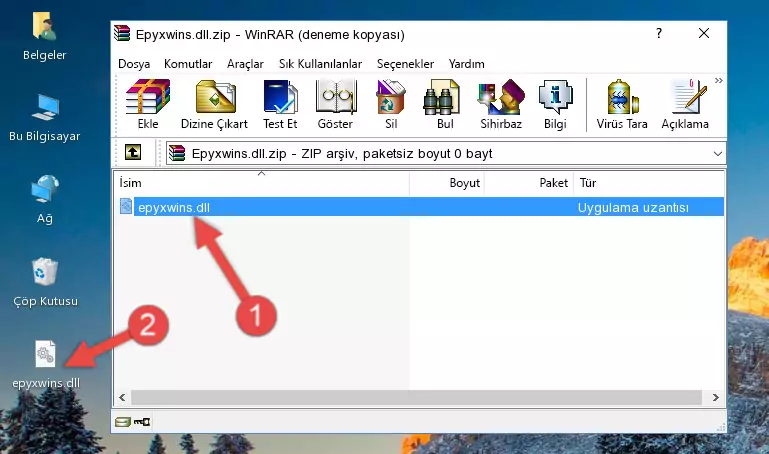Screen dimensions: 769x454
Task: Click the help question mark button
Action: click(x=659, y=33)
